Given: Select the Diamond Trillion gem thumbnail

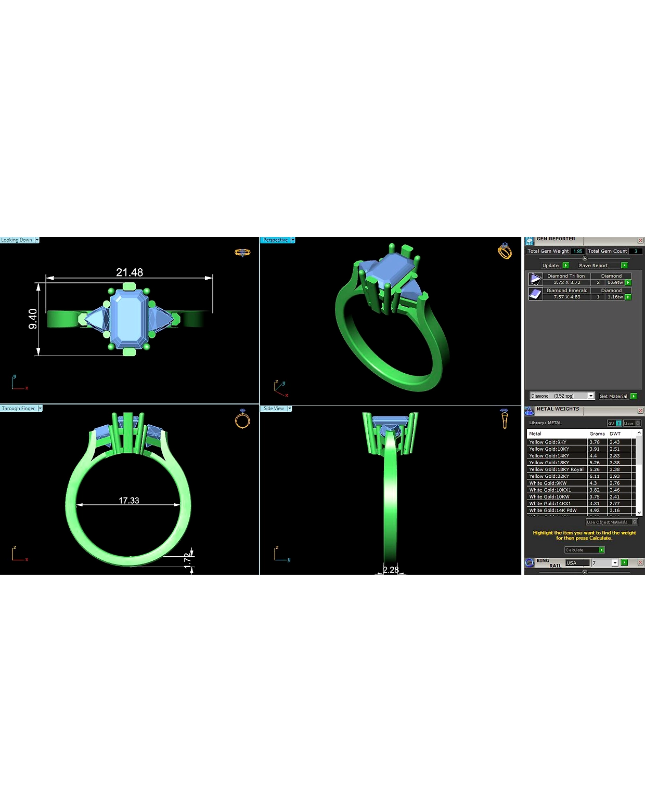Looking at the screenshot, I should pyautogui.click(x=535, y=279).
